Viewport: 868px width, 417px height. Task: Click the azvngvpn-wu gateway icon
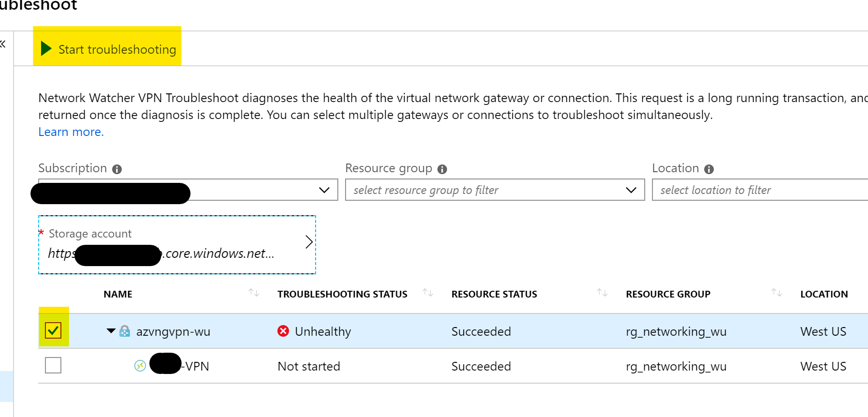(125, 331)
